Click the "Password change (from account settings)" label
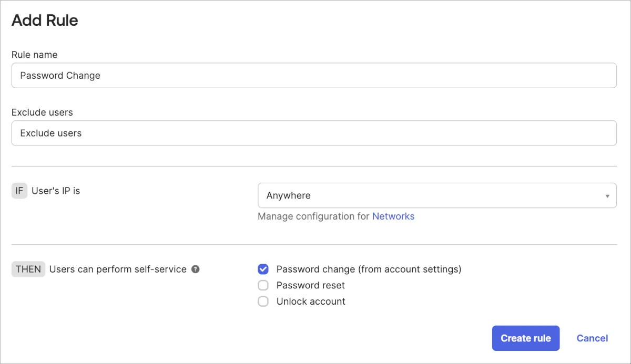 369,269
